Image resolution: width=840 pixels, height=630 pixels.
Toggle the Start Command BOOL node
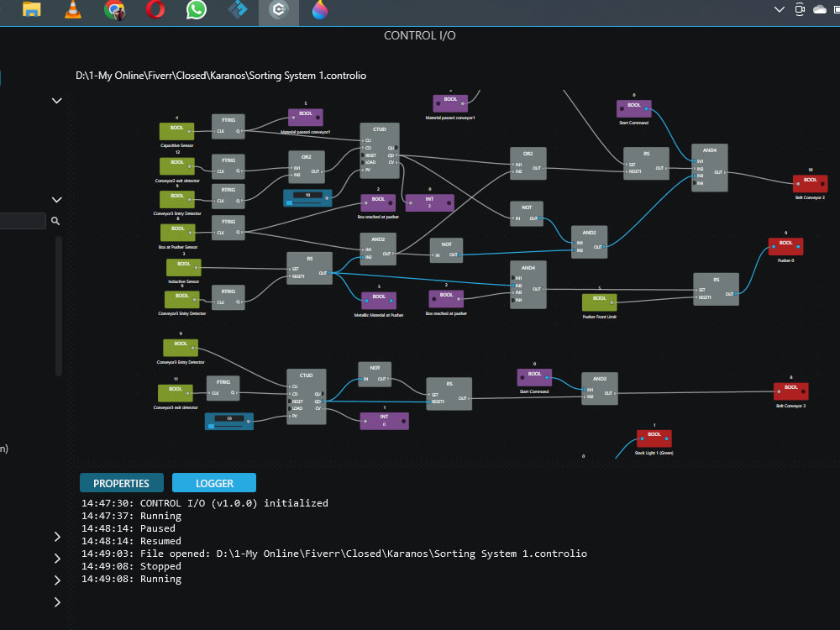[x=634, y=108]
